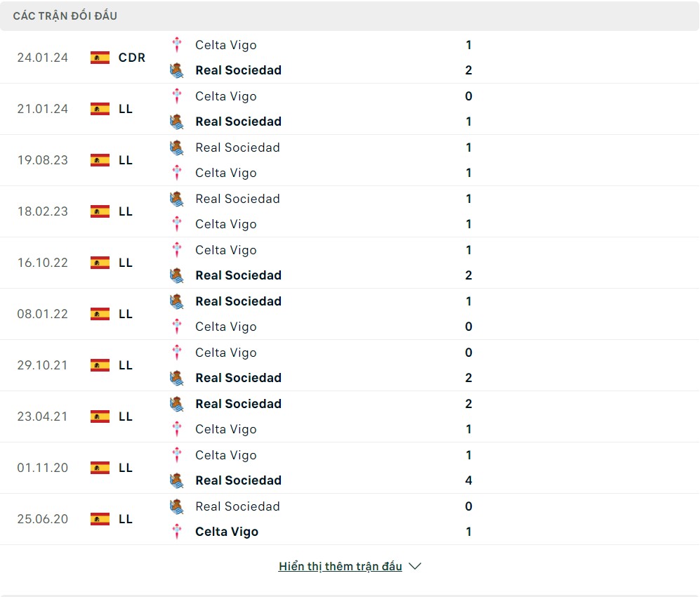Click 'Hiển thị thêm trận đấu' link

coord(340,566)
